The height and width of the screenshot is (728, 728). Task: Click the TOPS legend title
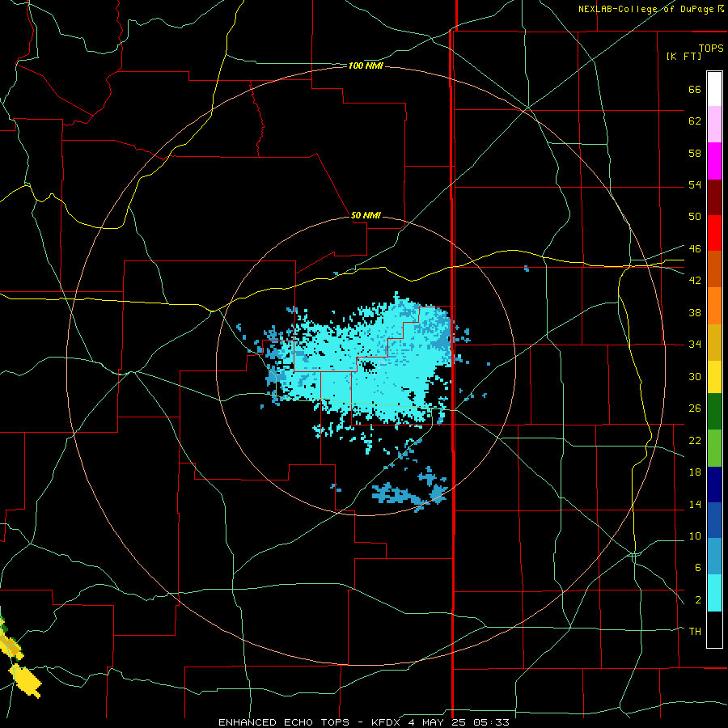711,48
